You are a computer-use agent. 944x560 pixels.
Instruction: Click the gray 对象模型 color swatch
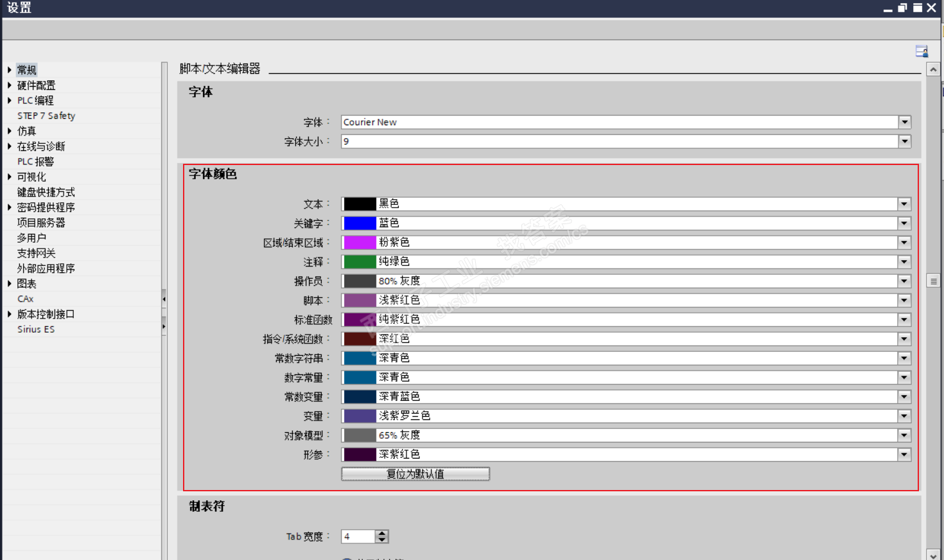[360, 435]
